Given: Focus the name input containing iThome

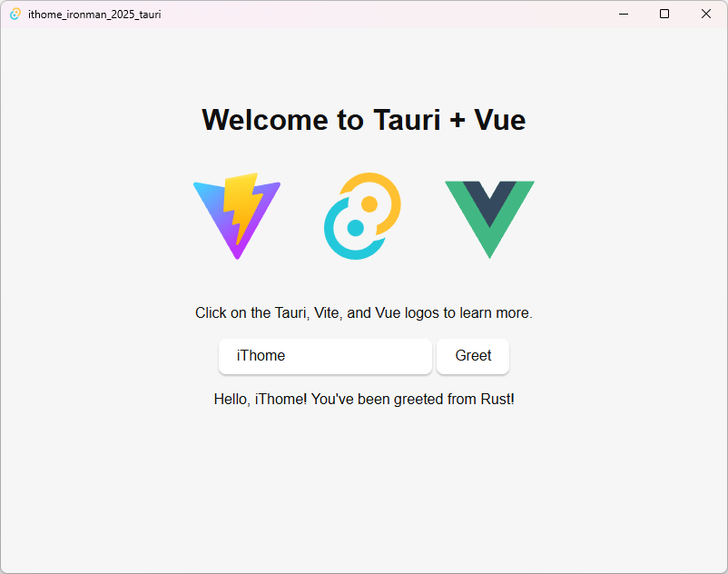Looking at the screenshot, I should (x=325, y=356).
